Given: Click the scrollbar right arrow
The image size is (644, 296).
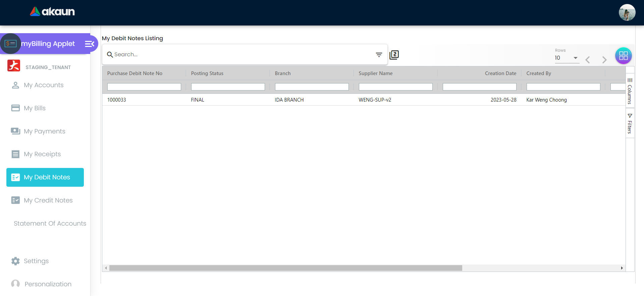Looking at the screenshot, I should [622, 268].
